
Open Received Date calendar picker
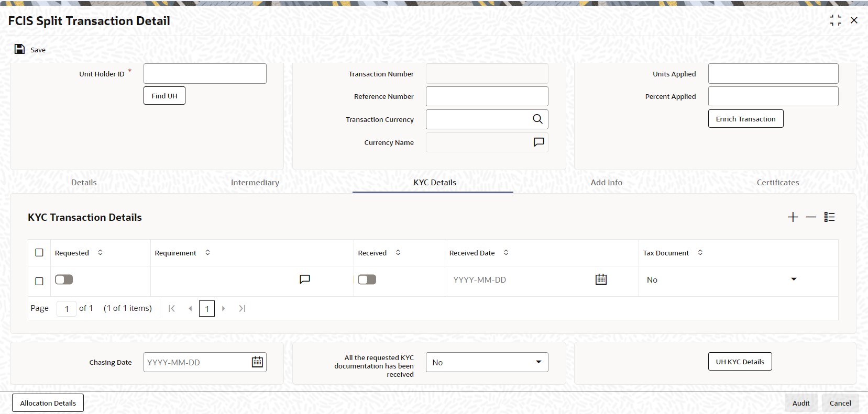point(601,279)
